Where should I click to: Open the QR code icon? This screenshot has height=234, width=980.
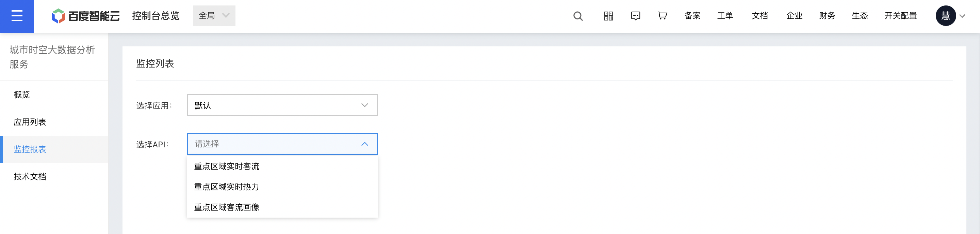click(608, 16)
